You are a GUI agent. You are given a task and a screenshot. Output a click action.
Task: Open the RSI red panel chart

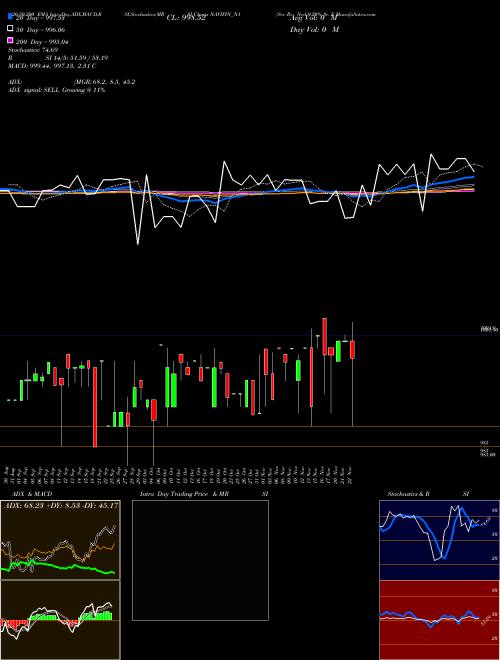click(x=439, y=620)
